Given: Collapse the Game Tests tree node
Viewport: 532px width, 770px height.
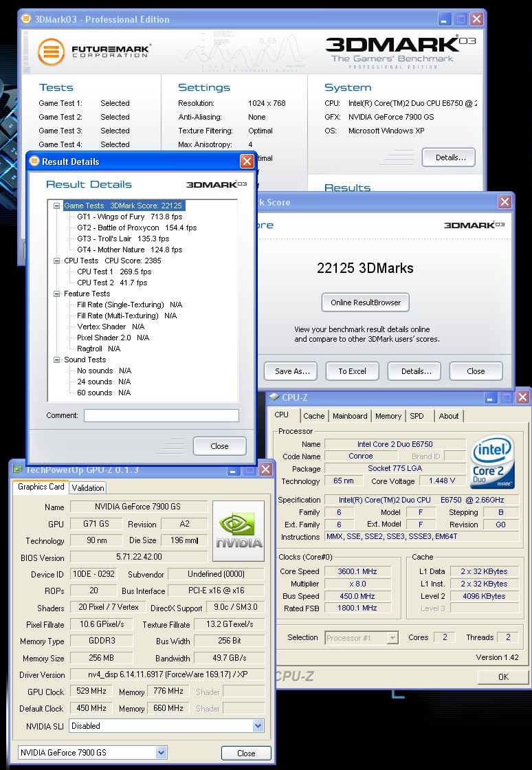Looking at the screenshot, I should tap(57, 206).
